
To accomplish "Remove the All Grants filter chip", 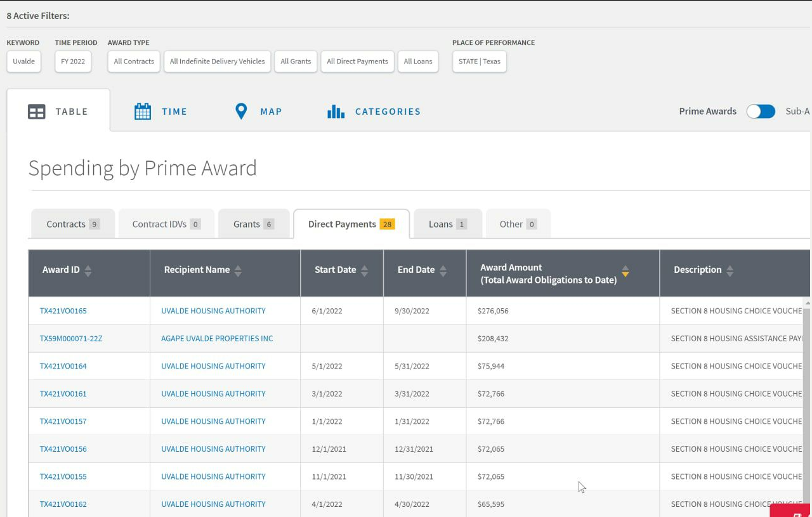I will tap(296, 62).
